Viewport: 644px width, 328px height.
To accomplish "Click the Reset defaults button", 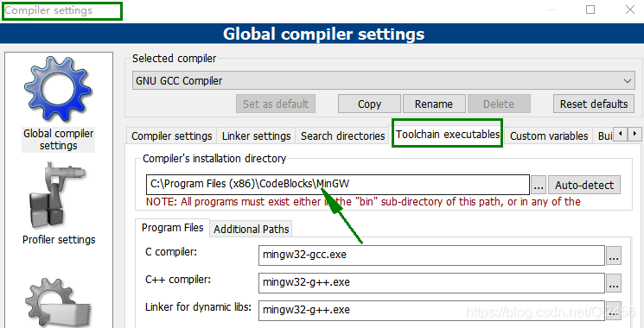I will coord(594,104).
